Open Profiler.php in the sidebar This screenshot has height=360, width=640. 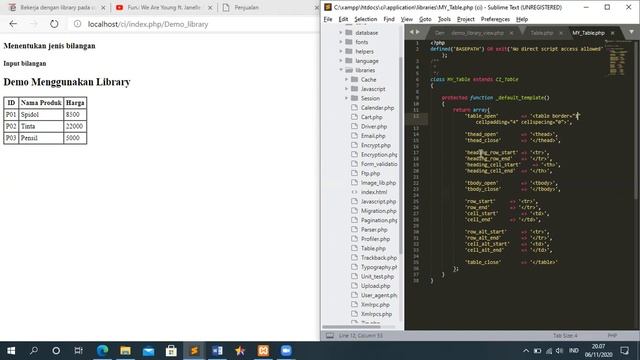click(375, 239)
